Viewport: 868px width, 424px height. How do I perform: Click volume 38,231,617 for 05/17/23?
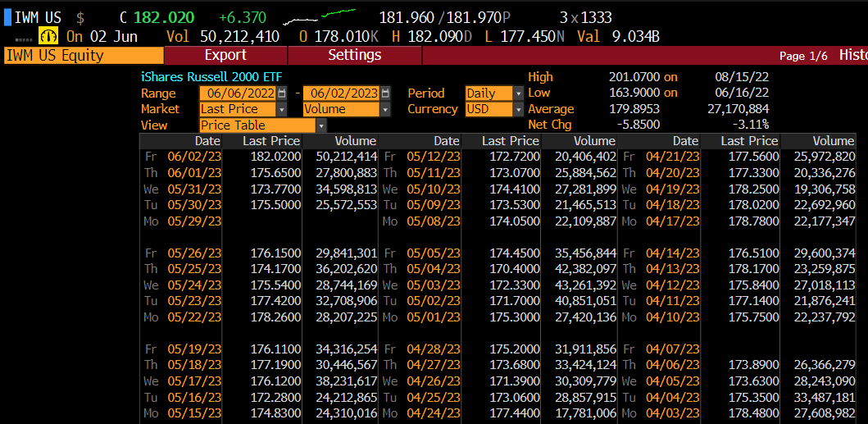347,381
